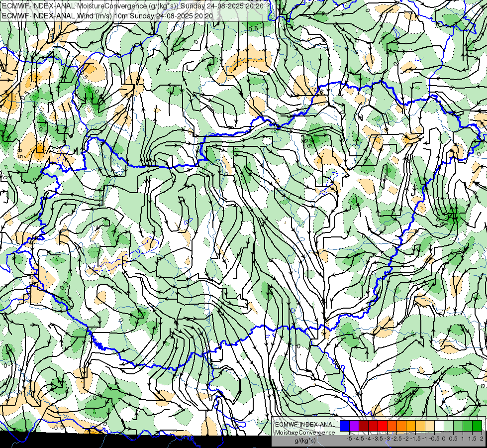
Task: Click the -0.5 legend tick label
Action: pyautogui.click(x=434, y=439)
